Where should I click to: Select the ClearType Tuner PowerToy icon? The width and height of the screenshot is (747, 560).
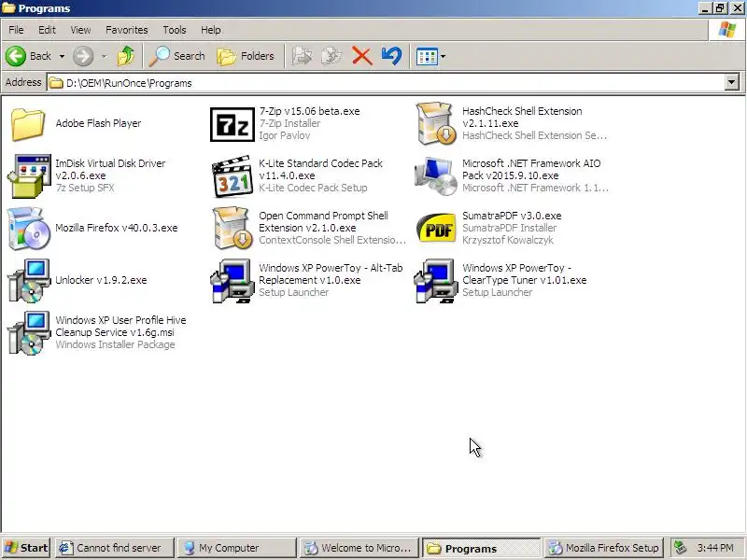pos(435,281)
